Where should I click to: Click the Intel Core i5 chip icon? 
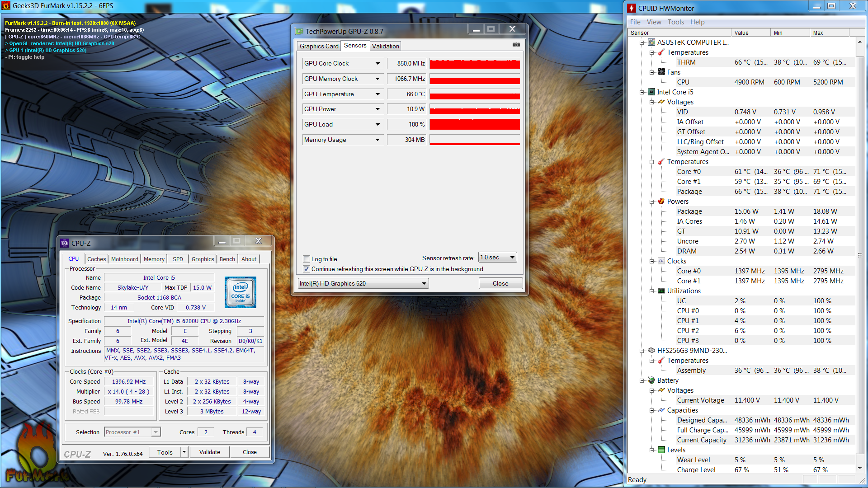(651, 92)
